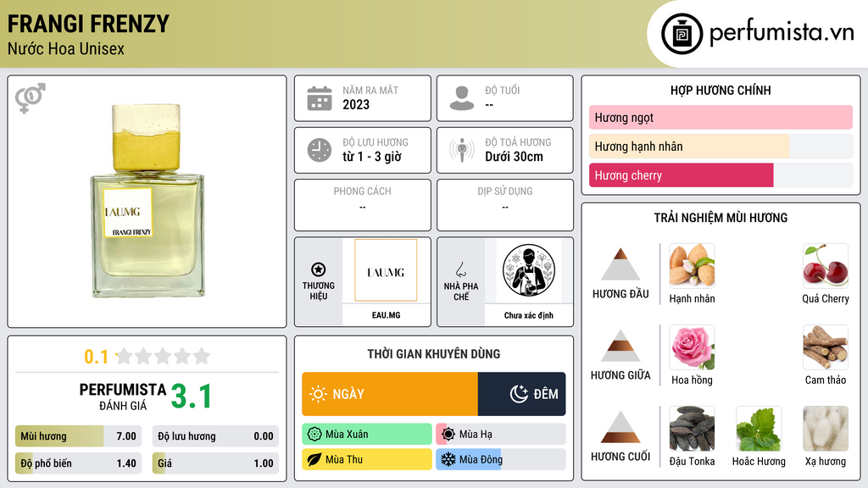Viewport: 868px width, 488px height.
Task: Click the sillage value Dưới 30cm
Action: pos(515,157)
